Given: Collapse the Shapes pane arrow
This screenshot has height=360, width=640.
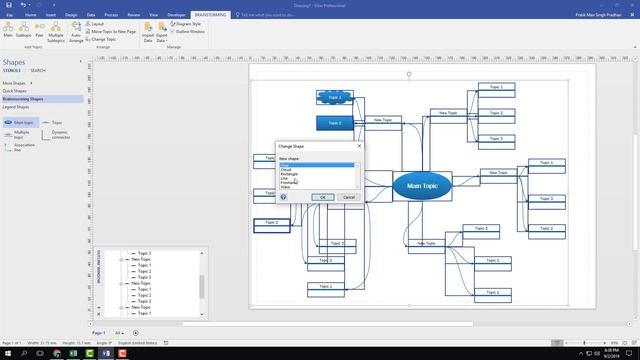Looking at the screenshot, I should coord(80,62).
